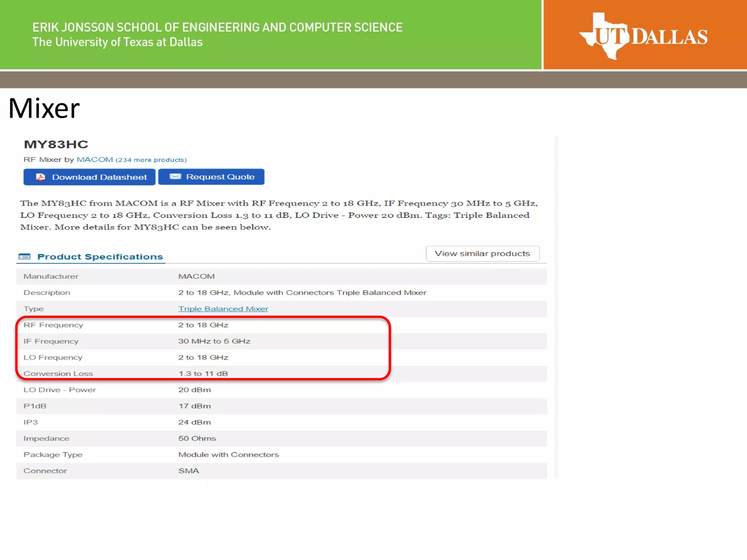
Task: Open View similar products
Action: (x=482, y=254)
